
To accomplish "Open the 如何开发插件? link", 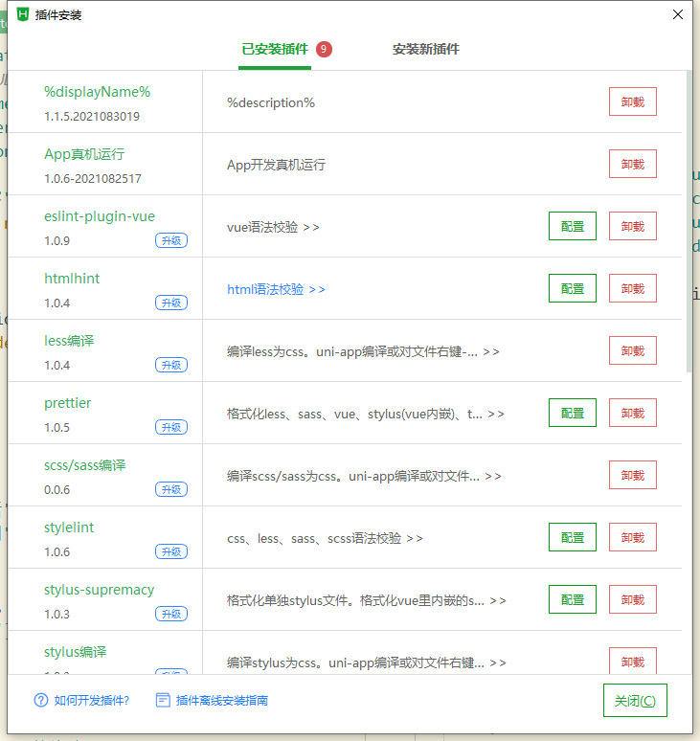I will pos(92,700).
